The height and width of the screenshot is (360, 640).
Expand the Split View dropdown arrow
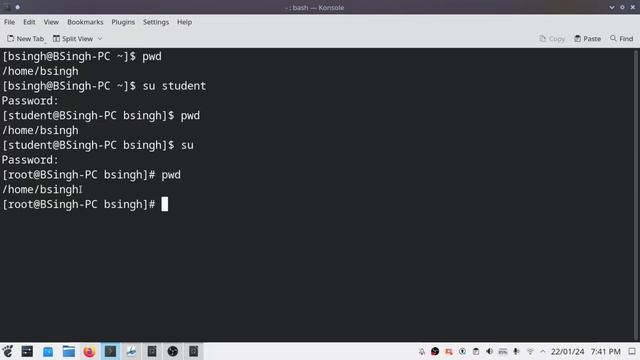[x=100, y=39]
